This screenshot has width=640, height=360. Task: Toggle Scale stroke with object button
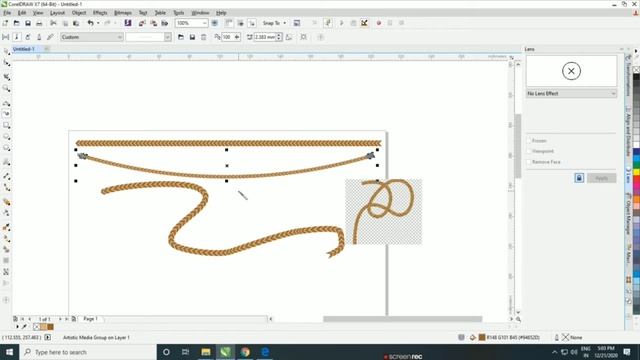(x=289, y=37)
